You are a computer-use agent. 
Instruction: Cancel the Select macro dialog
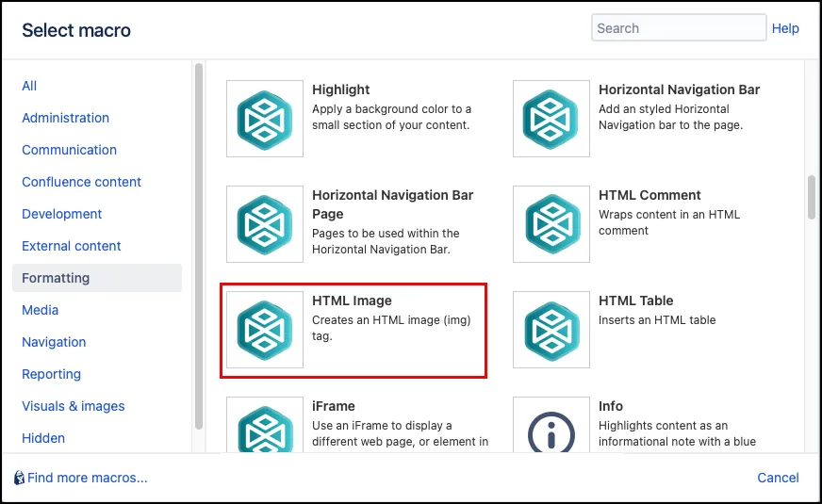(778, 478)
